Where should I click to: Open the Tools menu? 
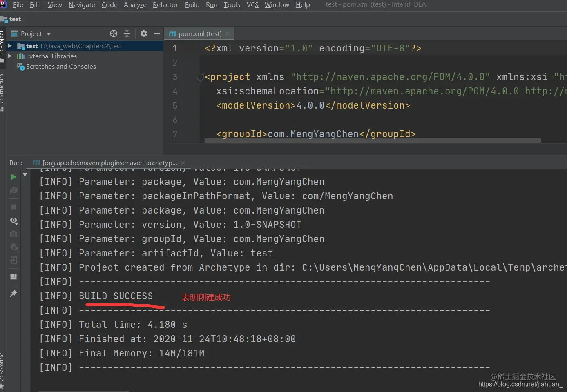tap(232, 5)
